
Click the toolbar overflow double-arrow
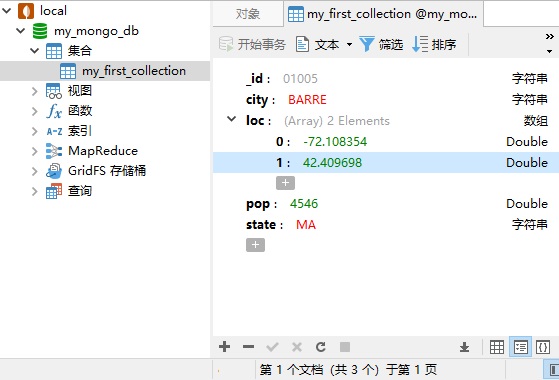(549, 36)
